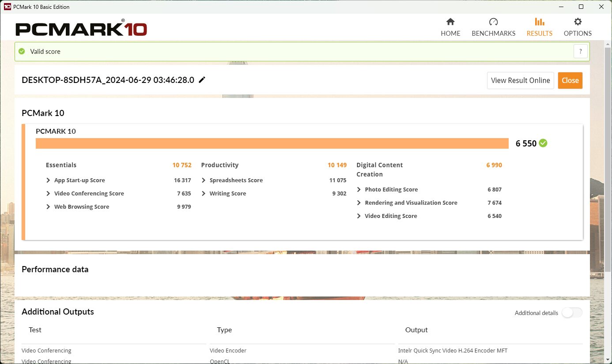Expand Web Browsing Score row
Viewport: 612px width, 364px height.
tap(48, 206)
